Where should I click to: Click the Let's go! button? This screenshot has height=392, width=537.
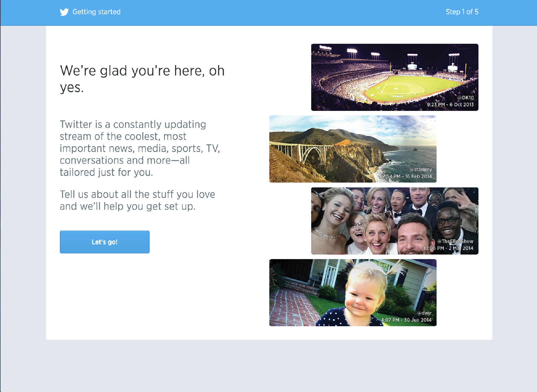(105, 242)
